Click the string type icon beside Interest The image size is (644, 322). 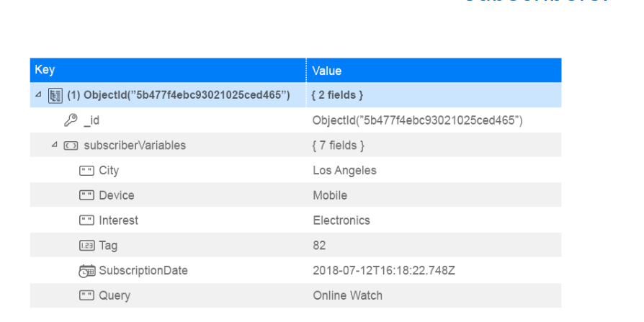[x=86, y=220]
